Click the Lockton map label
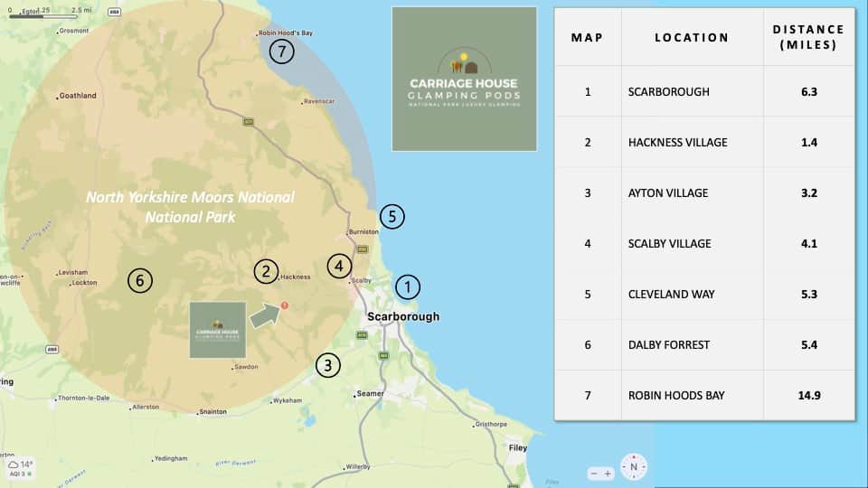This screenshot has height=488, width=868. click(84, 282)
